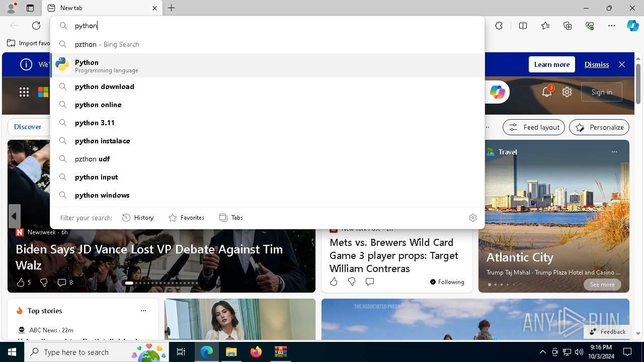Open Task View on the taskbar
The height and width of the screenshot is (362, 644).
(181, 352)
